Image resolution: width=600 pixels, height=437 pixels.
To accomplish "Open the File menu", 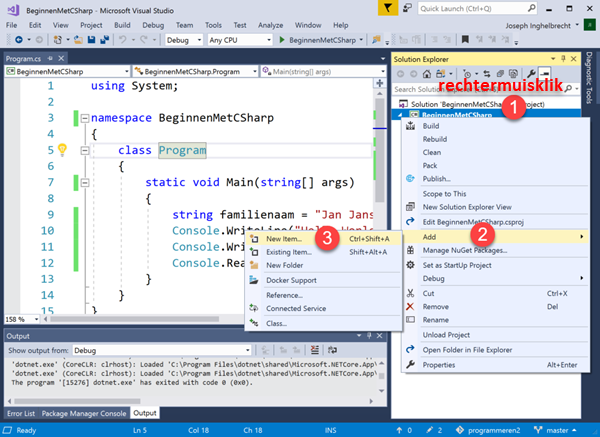I will point(11,25).
